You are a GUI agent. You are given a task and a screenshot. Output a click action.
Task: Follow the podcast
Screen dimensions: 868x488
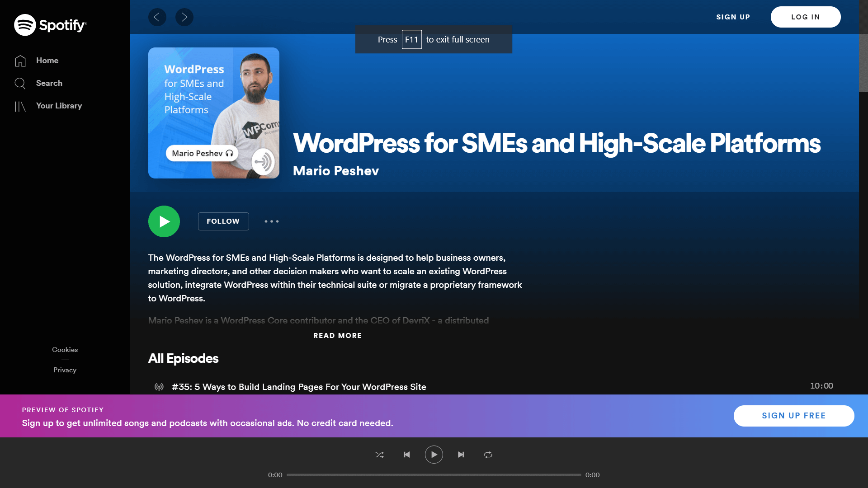click(223, 221)
